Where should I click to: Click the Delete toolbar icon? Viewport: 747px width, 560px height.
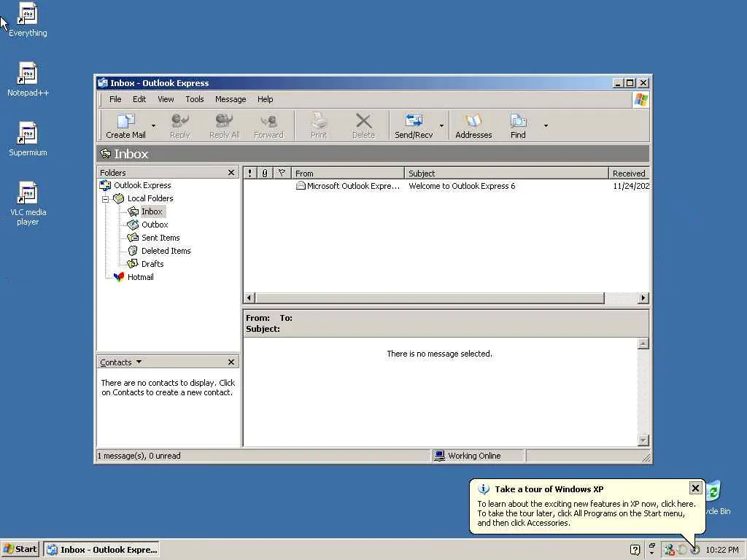point(363,125)
